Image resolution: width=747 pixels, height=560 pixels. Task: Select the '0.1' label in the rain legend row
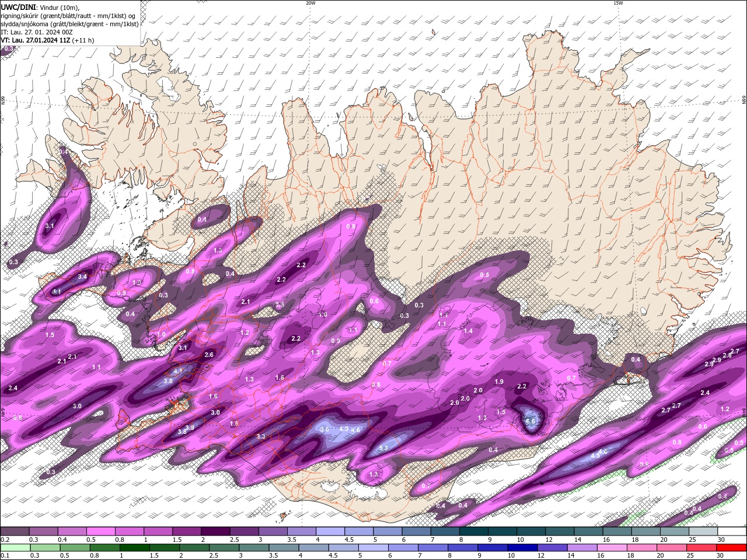[x=5, y=555]
